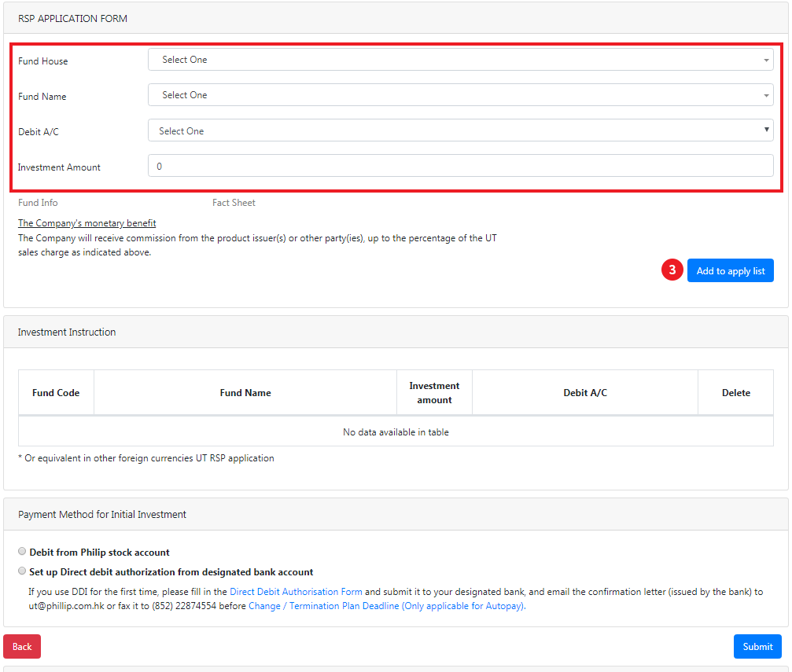Click the red step 3 badge
Screen dimensions: 792x672
672,270
